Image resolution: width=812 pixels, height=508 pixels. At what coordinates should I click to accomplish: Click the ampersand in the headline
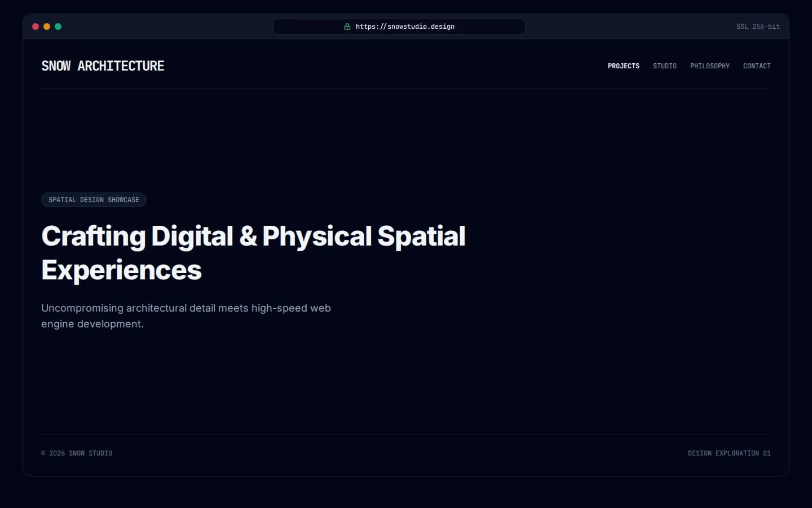coord(248,236)
